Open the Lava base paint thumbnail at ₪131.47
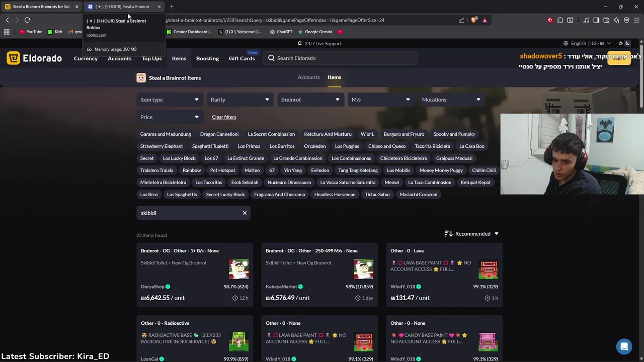This screenshot has height=362, width=644. click(x=488, y=269)
